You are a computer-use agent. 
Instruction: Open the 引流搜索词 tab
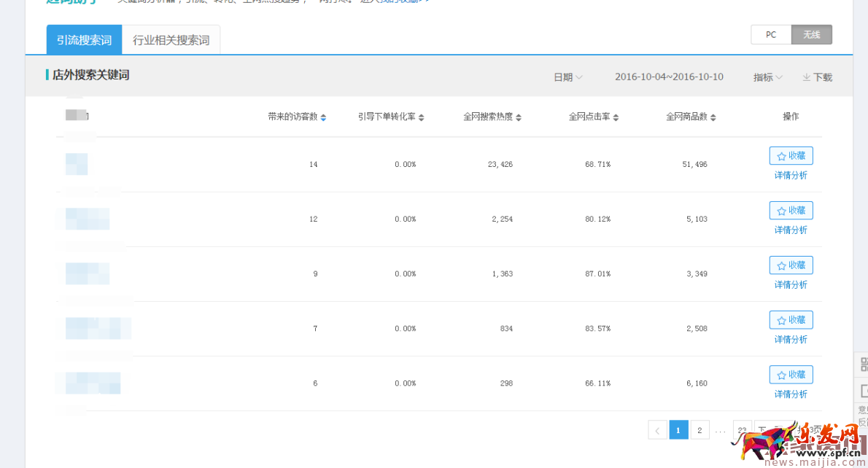pyautogui.click(x=84, y=40)
